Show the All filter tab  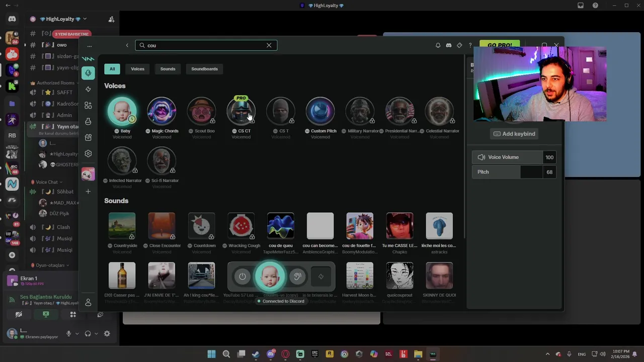coord(112,69)
